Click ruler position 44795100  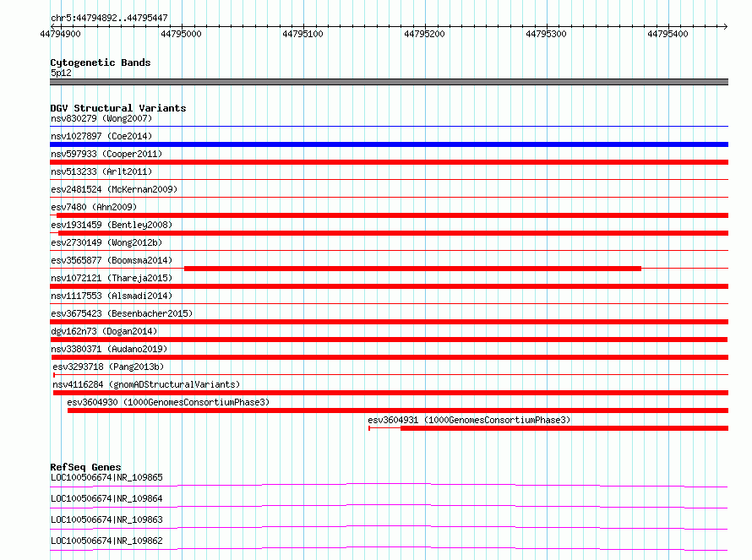point(302,34)
